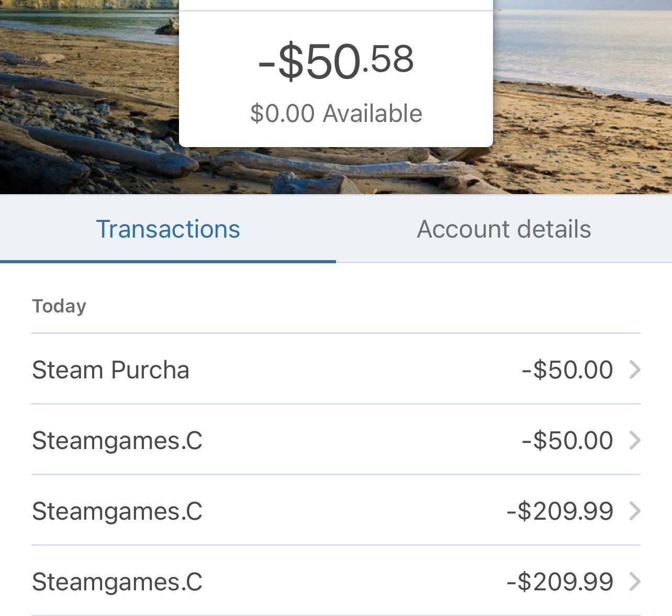This screenshot has height=616, width=672.
Task: Tap the -$50.00 amount for Steam Purcha
Action: click(567, 370)
